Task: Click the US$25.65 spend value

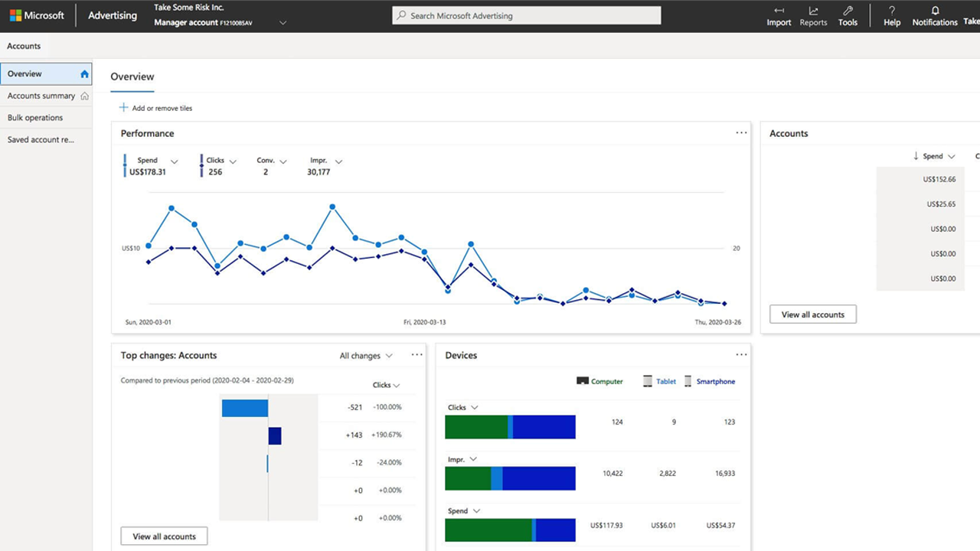Action: click(x=941, y=204)
